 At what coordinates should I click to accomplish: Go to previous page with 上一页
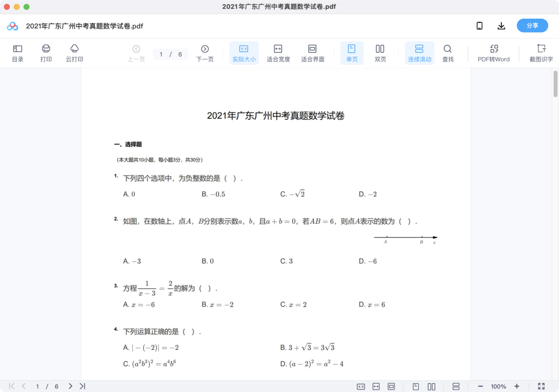136,53
